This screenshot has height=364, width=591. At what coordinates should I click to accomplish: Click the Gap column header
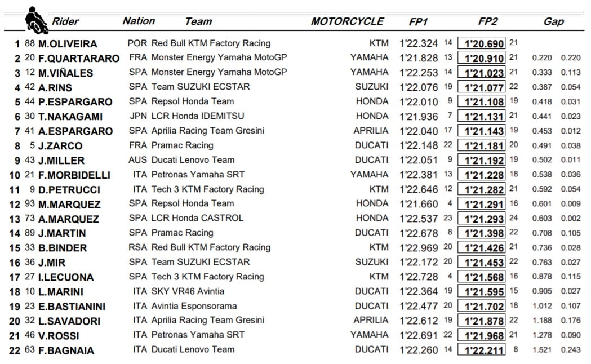553,22
